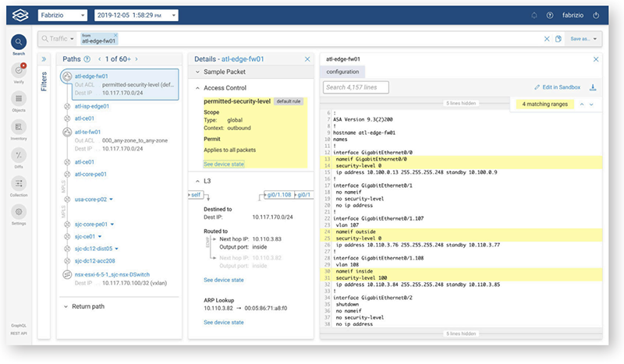Open the Collection sidebar icon
The width and height of the screenshot is (624, 364).
(18, 184)
